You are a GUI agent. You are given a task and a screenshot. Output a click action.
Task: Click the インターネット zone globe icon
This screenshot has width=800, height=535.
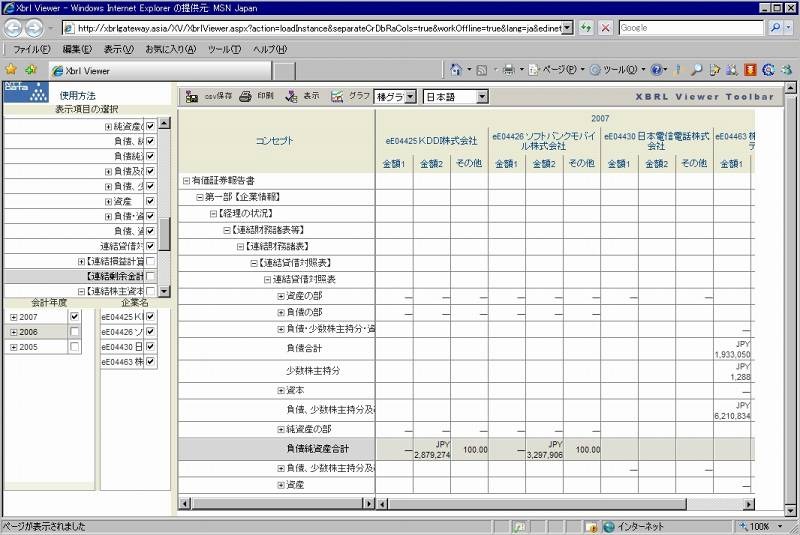pyautogui.click(x=608, y=526)
